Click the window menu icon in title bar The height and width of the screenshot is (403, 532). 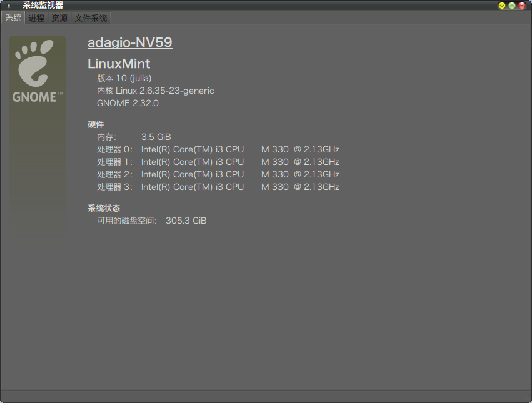point(9,6)
